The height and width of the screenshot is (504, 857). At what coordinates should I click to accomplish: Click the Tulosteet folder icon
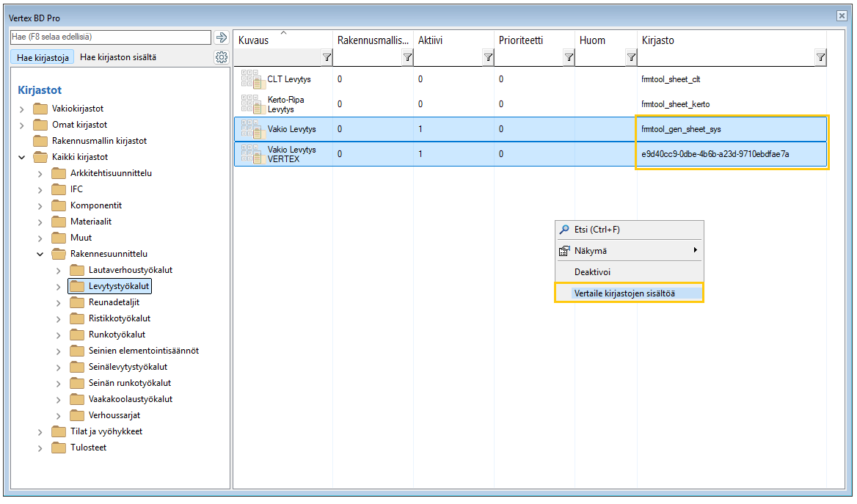click(x=59, y=448)
